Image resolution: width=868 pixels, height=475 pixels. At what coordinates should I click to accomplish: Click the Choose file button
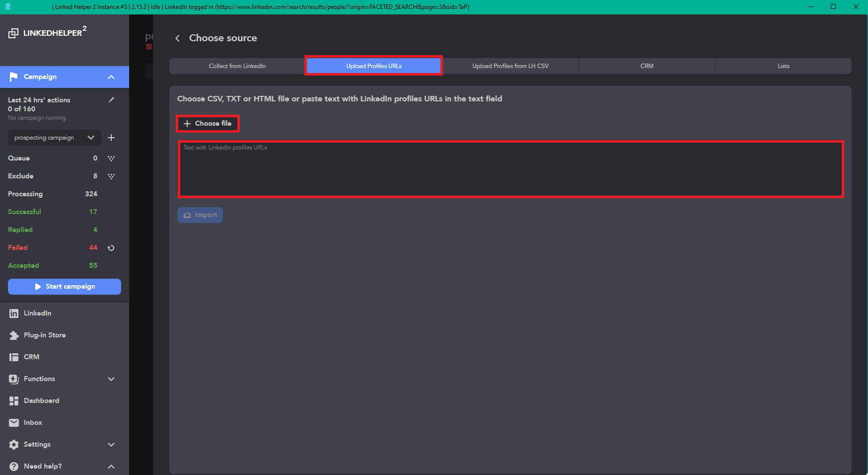click(x=208, y=124)
